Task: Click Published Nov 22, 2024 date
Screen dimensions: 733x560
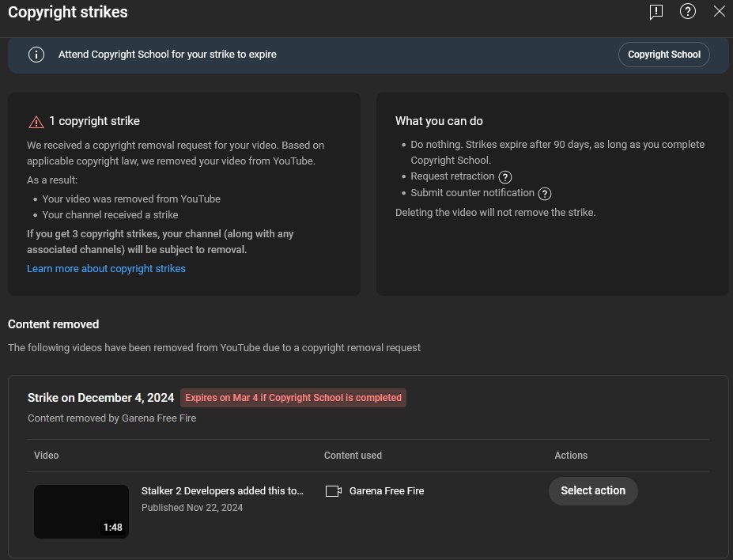Action: [x=192, y=508]
